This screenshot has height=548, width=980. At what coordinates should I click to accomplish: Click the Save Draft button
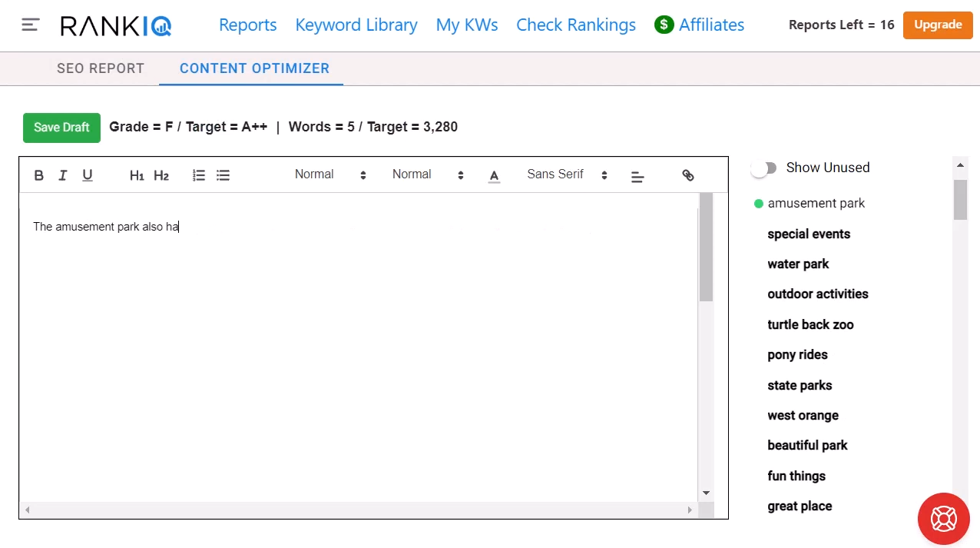click(x=61, y=127)
